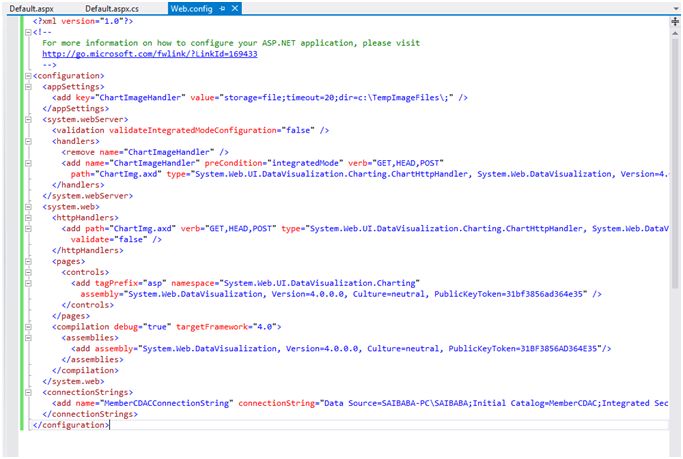Collapse the appSettings section
683x459 pixels.
click(28, 87)
